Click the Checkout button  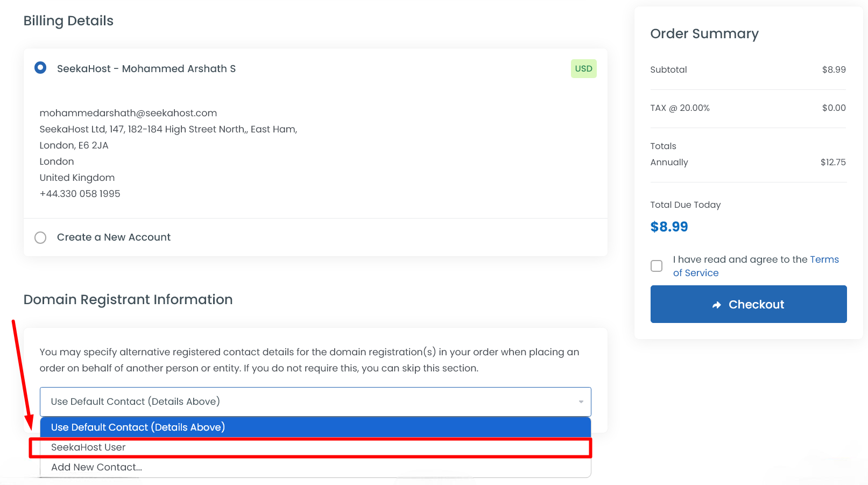coord(749,304)
